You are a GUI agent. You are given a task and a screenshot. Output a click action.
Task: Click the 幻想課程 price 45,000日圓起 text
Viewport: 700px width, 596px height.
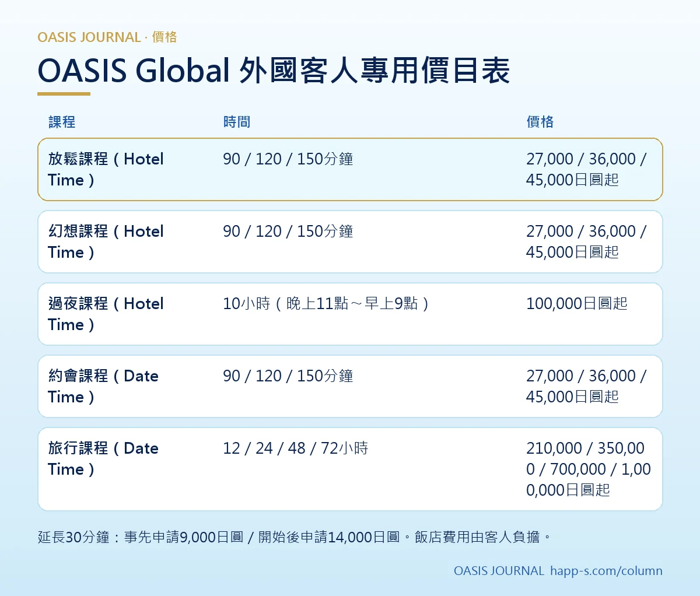(x=572, y=252)
